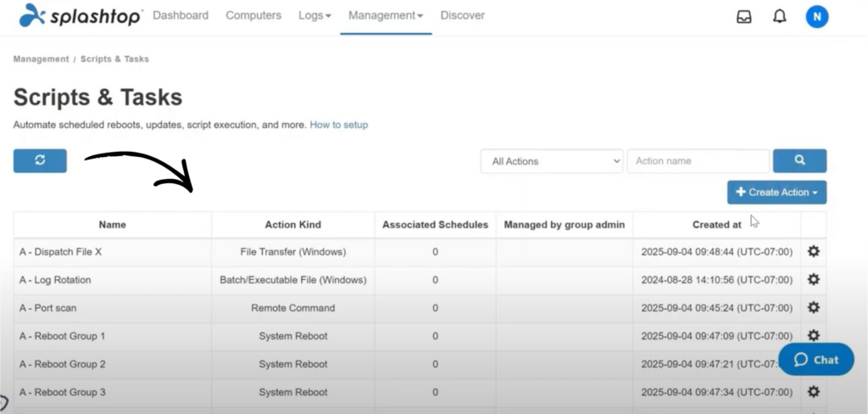Image resolution: width=868 pixels, height=414 pixels.
Task: Click the 2025-09-04 09:48:44 timestamp
Action: 717,252
